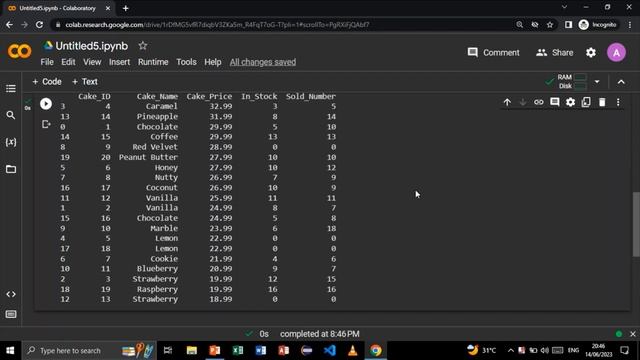Viewport: 640px width, 360px height.
Task: Open the Tools menu
Action: click(186, 62)
